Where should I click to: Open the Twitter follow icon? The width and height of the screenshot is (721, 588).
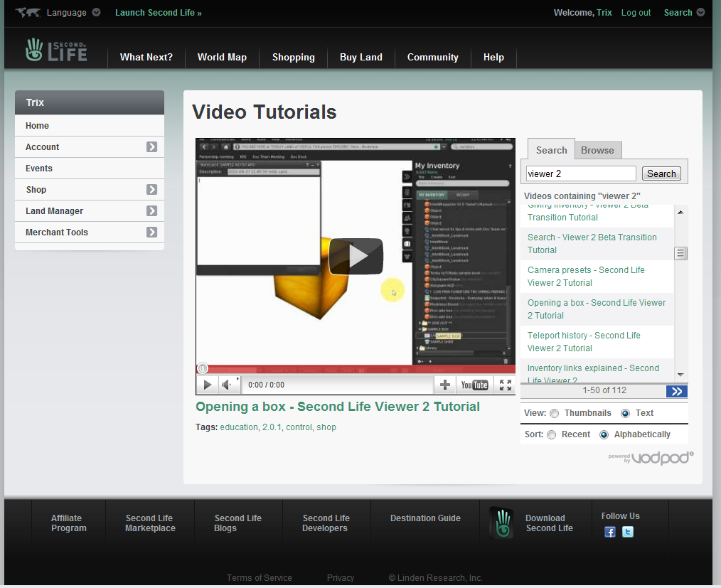[628, 532]
